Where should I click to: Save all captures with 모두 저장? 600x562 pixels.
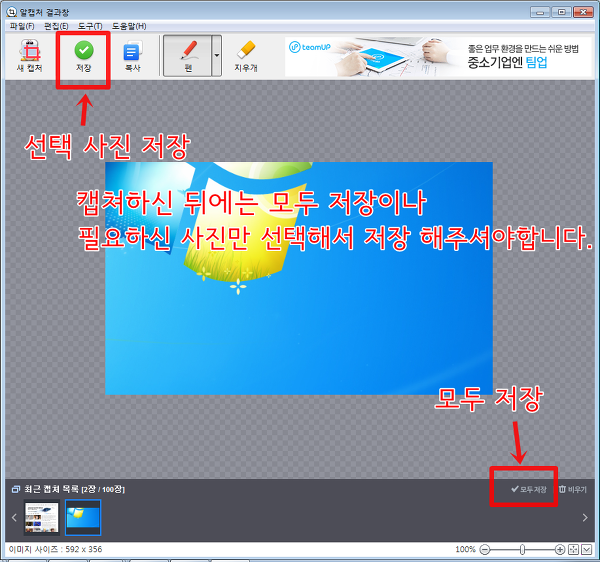529,489
